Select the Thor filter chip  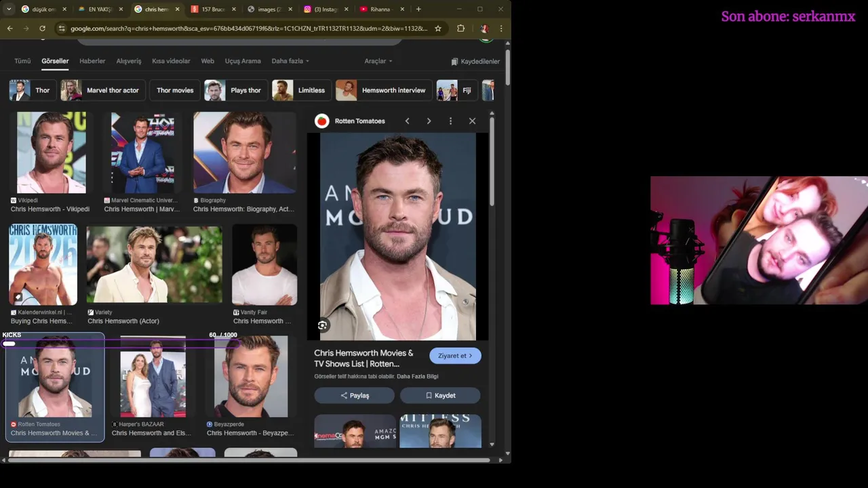click(x=32, y=90)
